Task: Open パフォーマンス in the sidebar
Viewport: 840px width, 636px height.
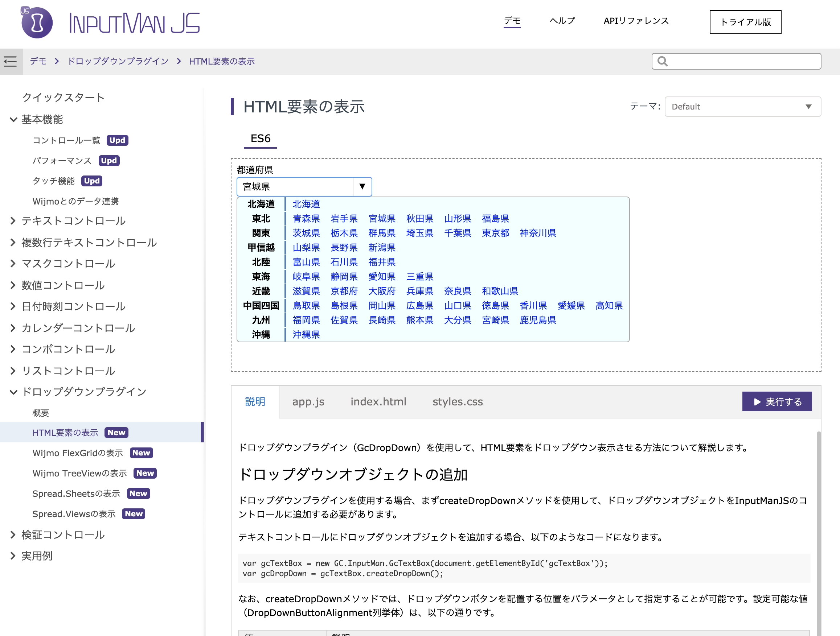Action: coord(62,161)
